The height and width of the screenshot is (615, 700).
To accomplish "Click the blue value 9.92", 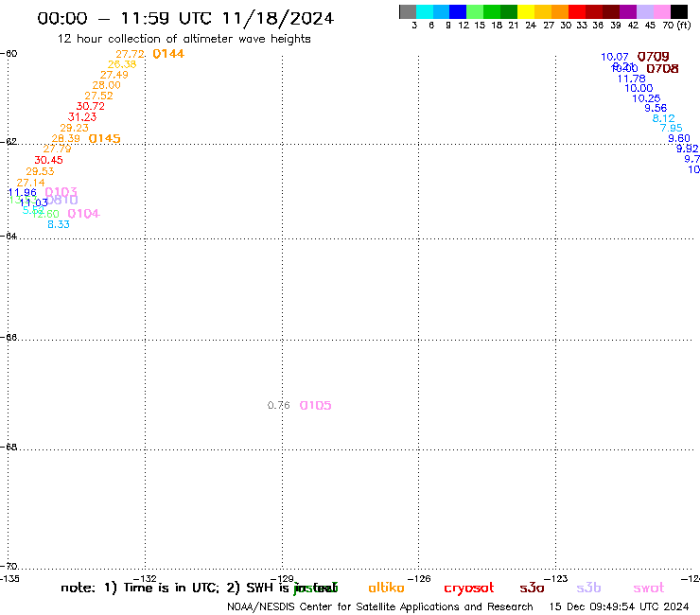I will click(x=687, y=149).
